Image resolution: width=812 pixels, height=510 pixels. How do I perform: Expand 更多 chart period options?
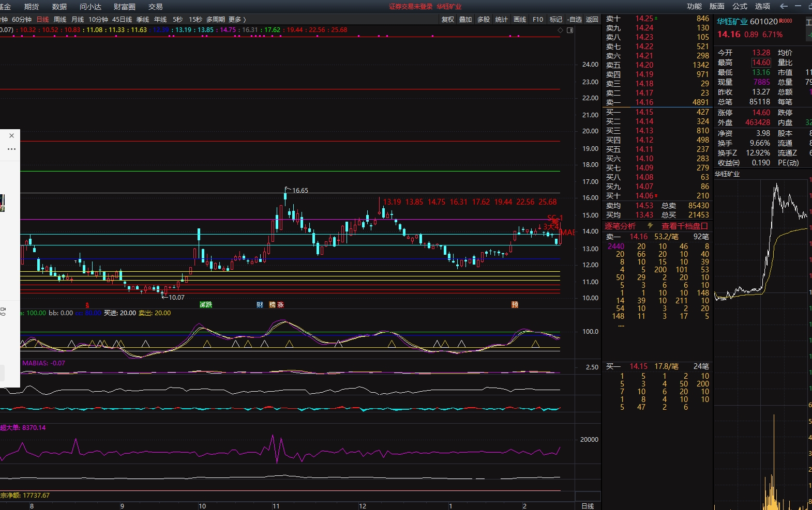coord(237,20)
